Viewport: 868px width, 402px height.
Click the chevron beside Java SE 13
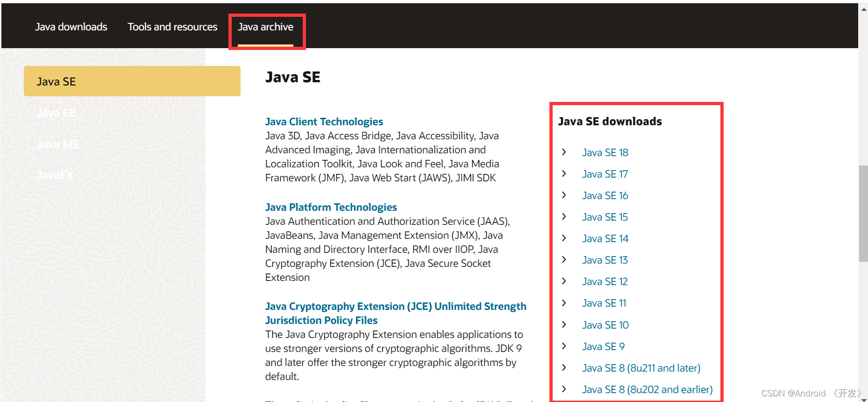564,259
